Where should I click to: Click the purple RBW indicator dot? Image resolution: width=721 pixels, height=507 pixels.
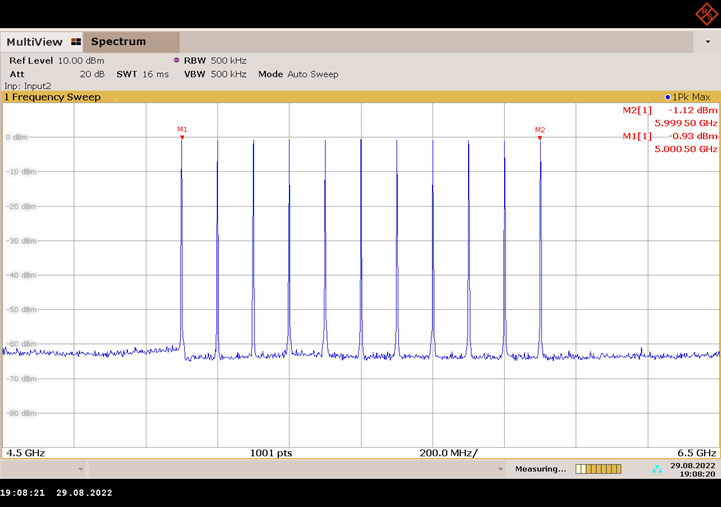(x=176, y=60)
